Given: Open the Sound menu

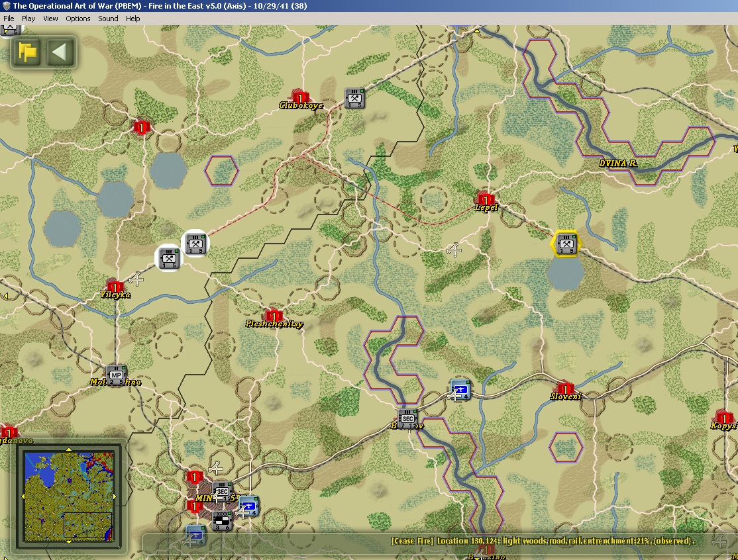Looking at the screenshot, I should (x=108, y=19).
